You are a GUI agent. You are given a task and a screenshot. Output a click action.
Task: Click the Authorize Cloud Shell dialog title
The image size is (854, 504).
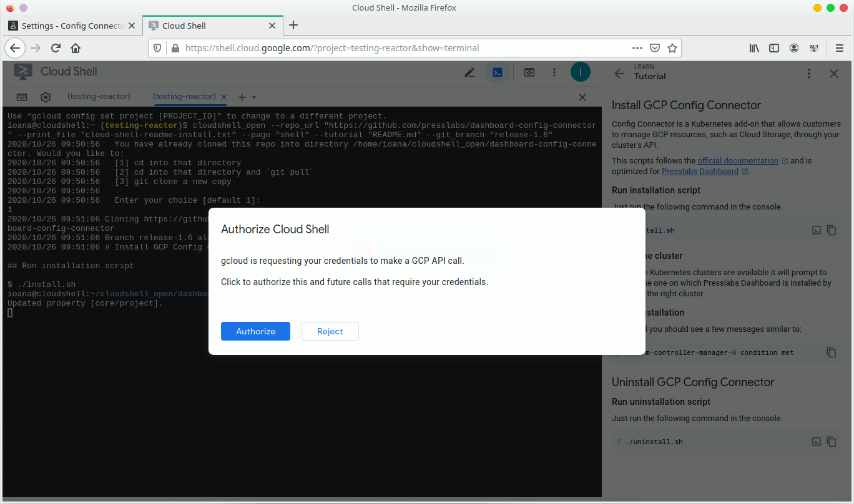(275, 230)
